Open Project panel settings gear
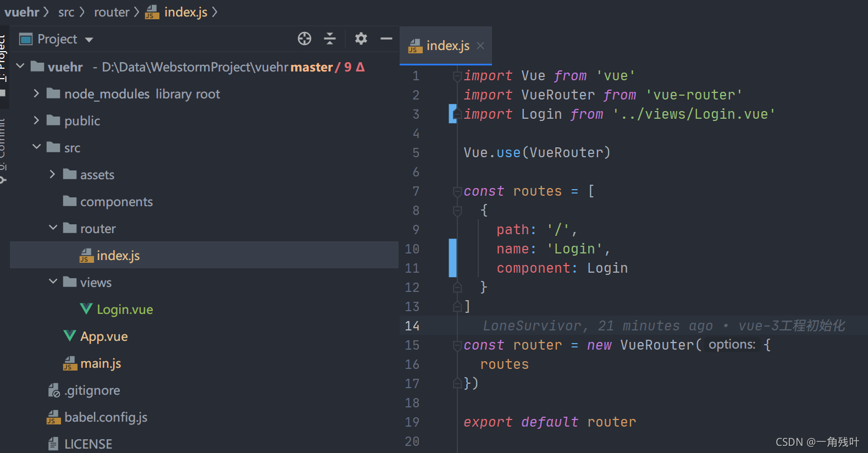Image resolution: width=868 pixels, height=453 pixels. tap(361, 38)
